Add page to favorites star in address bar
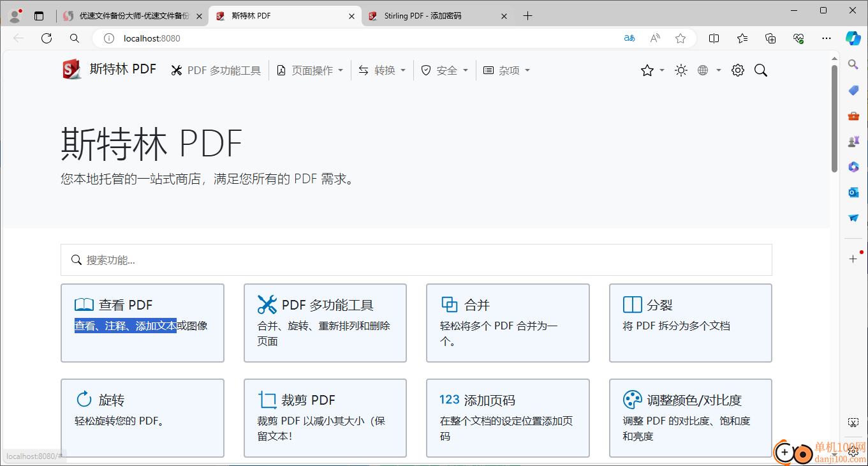Viewport: 868px width, 466px height. pos(680,38)
